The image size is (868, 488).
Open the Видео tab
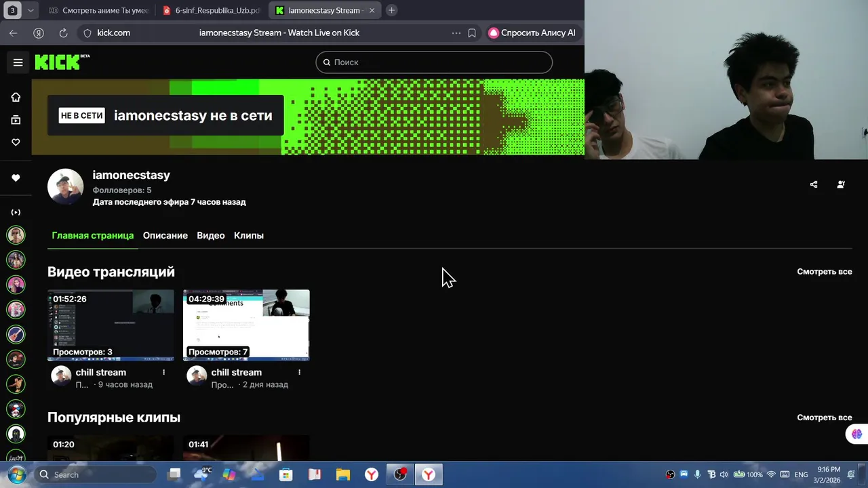point(210,235)
